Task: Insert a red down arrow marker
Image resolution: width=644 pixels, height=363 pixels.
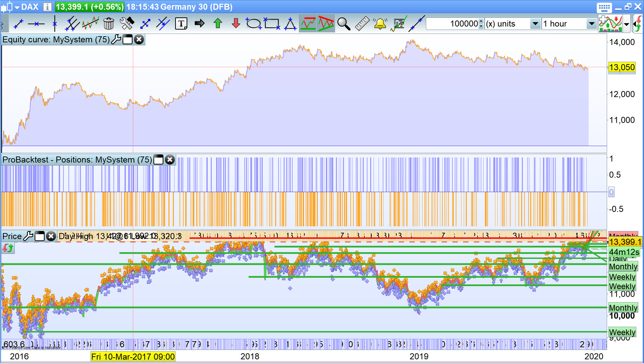Action: pyautogui.click(x=236, y=24)
